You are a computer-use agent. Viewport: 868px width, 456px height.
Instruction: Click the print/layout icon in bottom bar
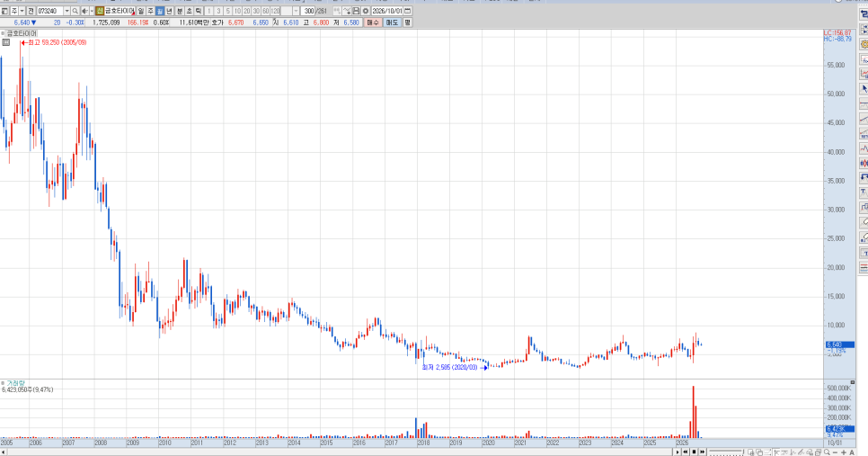tap(819, 452)
